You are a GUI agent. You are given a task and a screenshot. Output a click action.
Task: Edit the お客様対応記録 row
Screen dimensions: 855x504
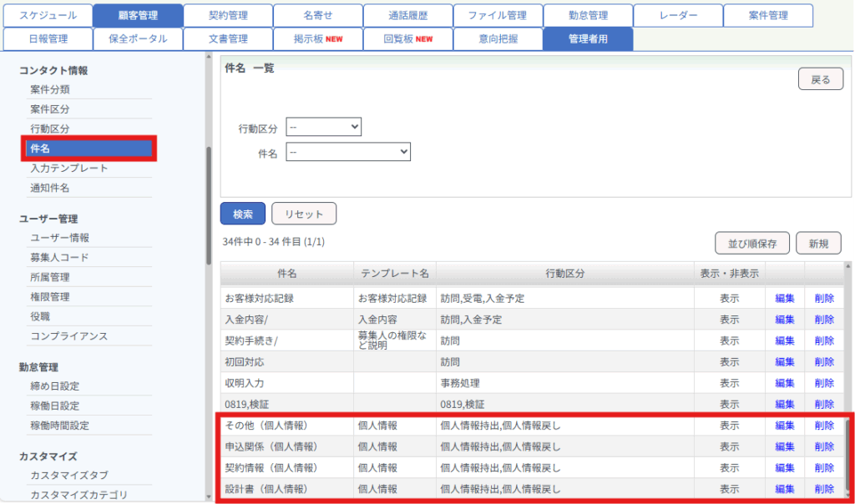tap(784, 298)
